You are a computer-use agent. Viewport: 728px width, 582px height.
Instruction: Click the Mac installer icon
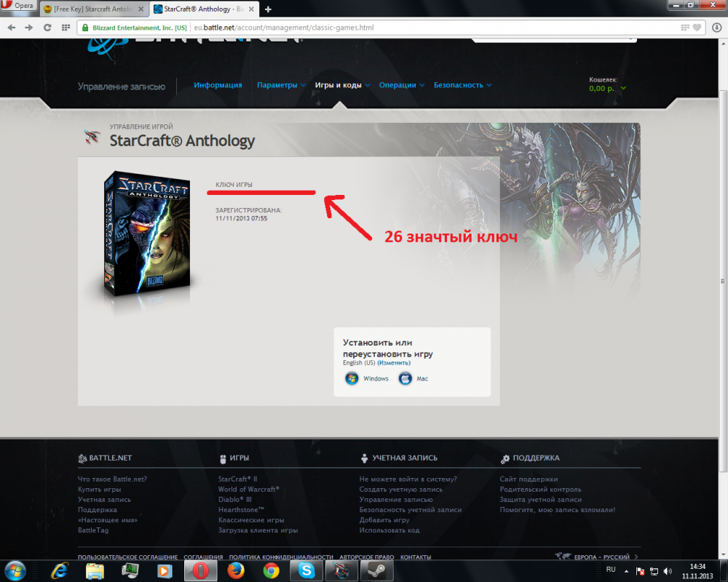pos(405,378)
